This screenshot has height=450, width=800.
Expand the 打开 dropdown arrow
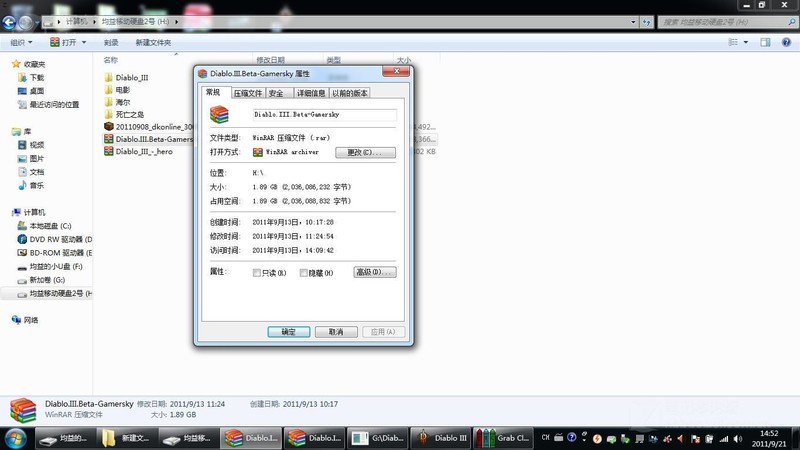pos(84,42)
